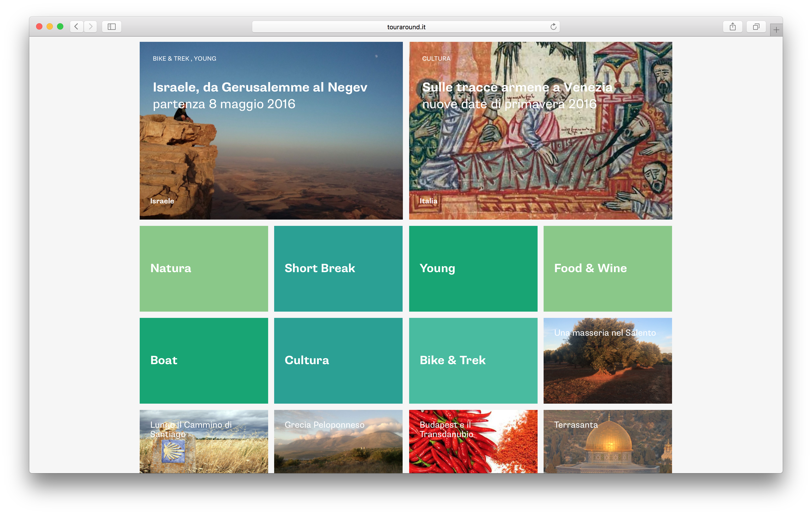Show all tabs overview icon
Screen dimensions: 812x515
tap(756, 27)
